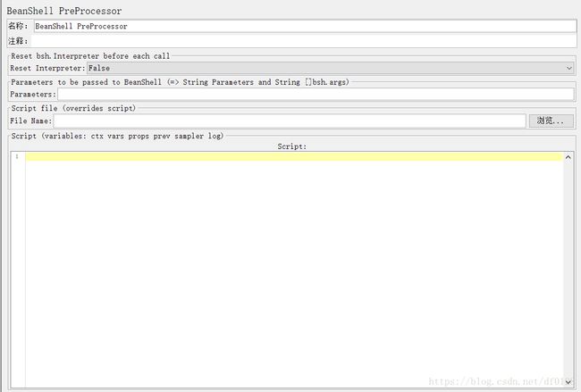Click the script scrollbar down arrow
Screen dimensions: 581x392
point(568,383)
